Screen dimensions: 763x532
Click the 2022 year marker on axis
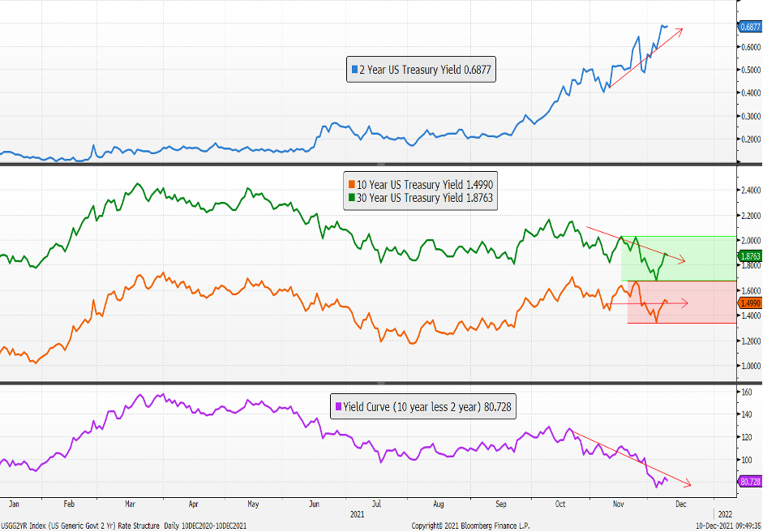(x=724, y=513)
